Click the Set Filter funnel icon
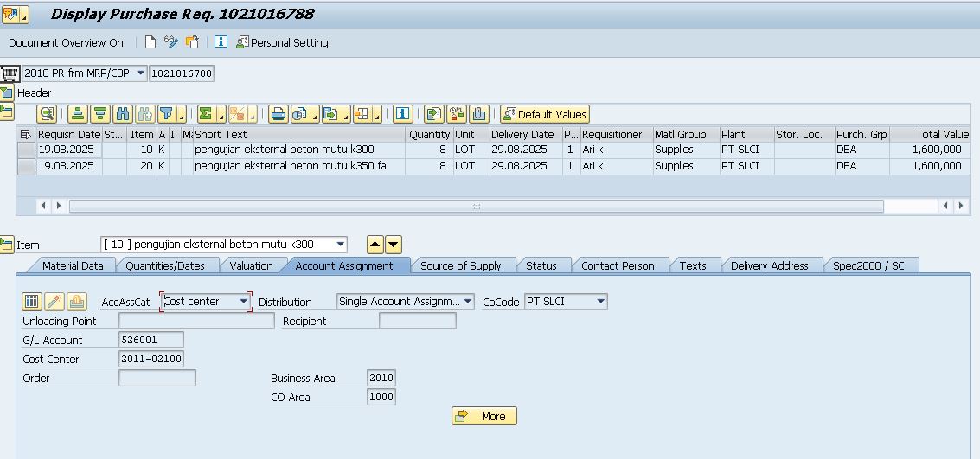 click(166, 113)
